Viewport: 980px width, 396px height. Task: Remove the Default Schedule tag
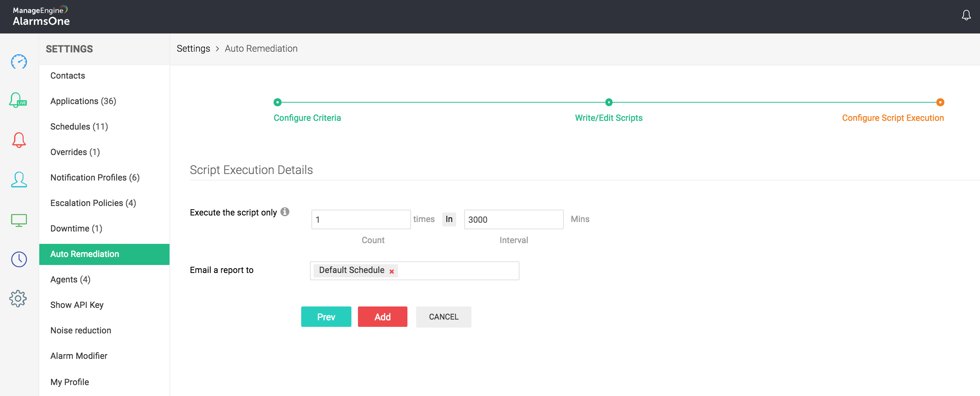[391, 272]
